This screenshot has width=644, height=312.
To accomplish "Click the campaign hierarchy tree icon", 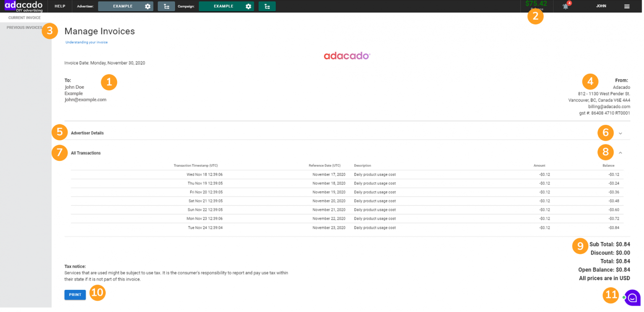I will point(267,6).
